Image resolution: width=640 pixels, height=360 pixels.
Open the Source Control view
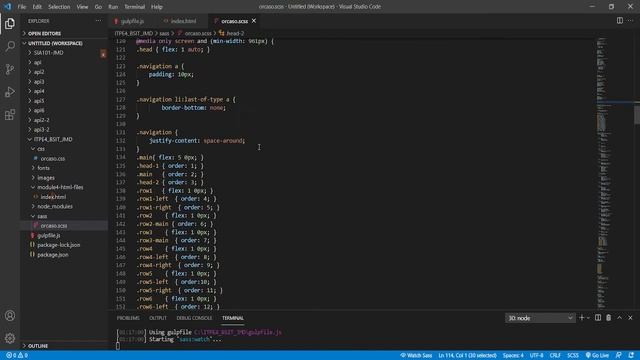10,69
